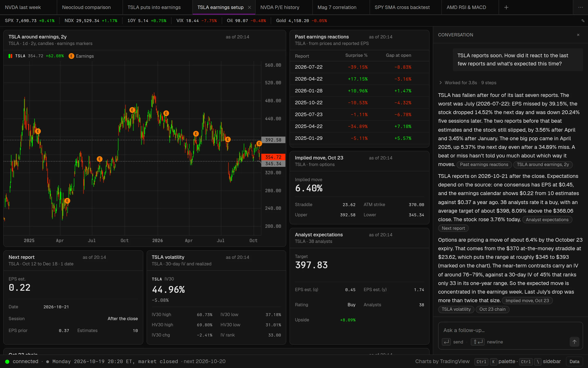
Task: Click the Oct 23 chain citation chip
Action: tap(492, 309)
